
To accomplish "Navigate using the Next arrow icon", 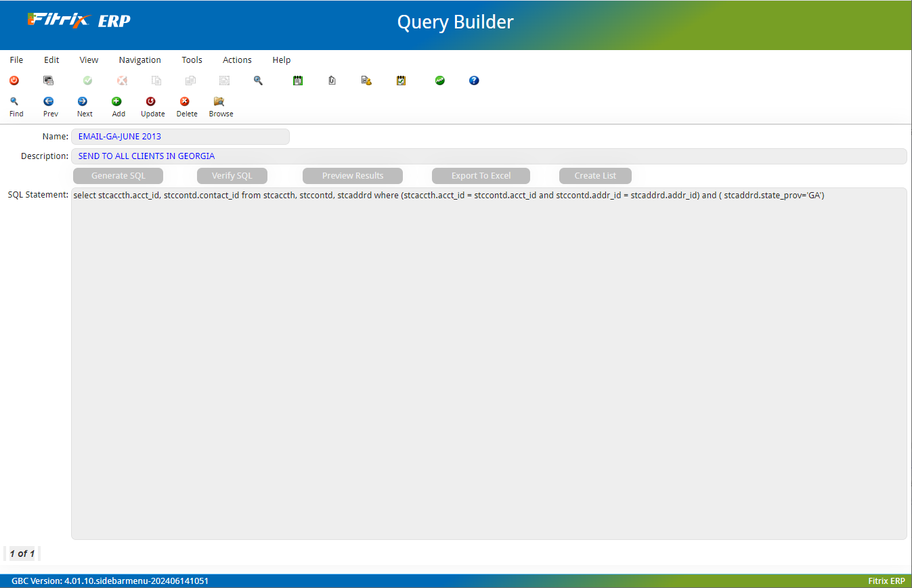I will click(83, 106).
